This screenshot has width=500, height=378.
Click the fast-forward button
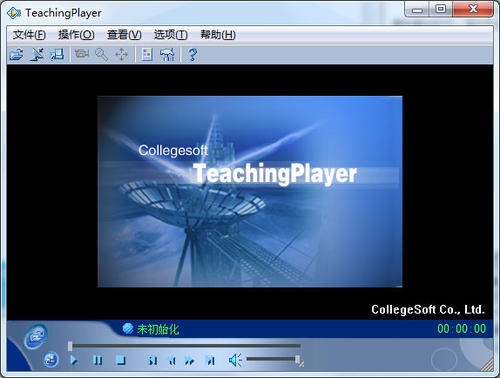[190, 360]
